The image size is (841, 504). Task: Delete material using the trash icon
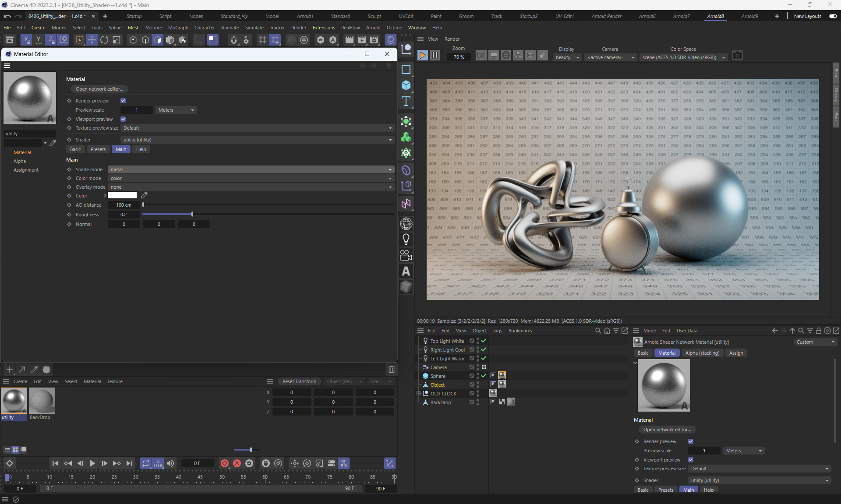pos(391,370)
